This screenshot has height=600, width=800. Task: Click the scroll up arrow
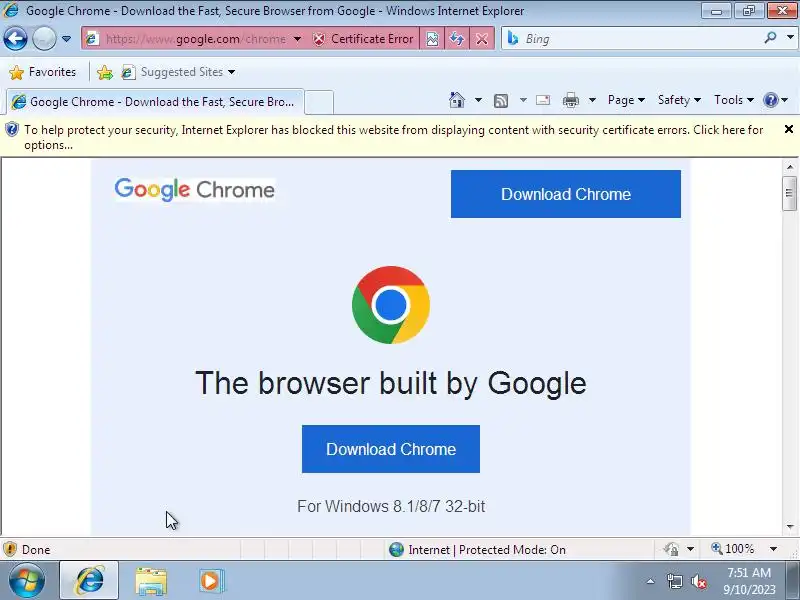click(x=789, y=166)
